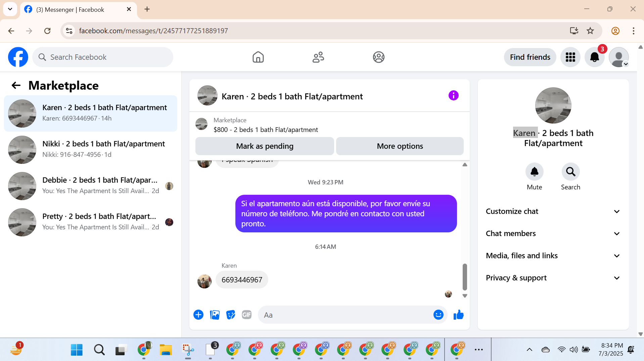Expand Media, files and links section
This screenshot has height=361, width=644.
tap(553, 256)
